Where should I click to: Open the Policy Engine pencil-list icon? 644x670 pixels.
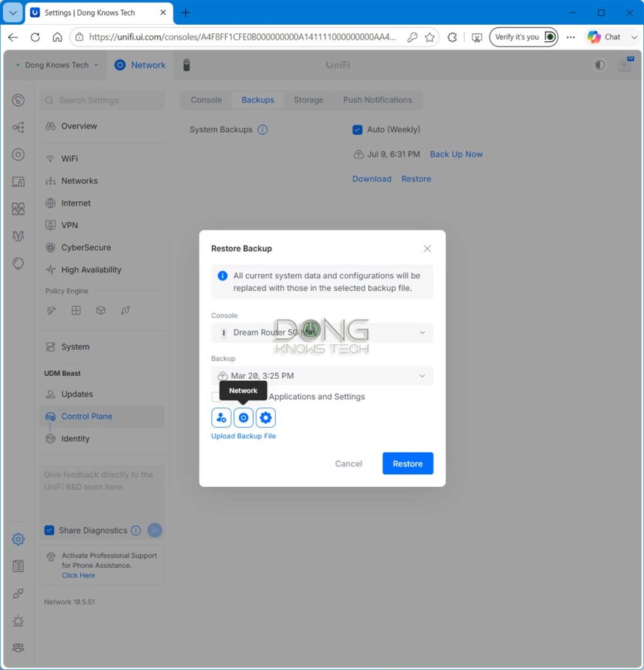click(x=51, y=310)
